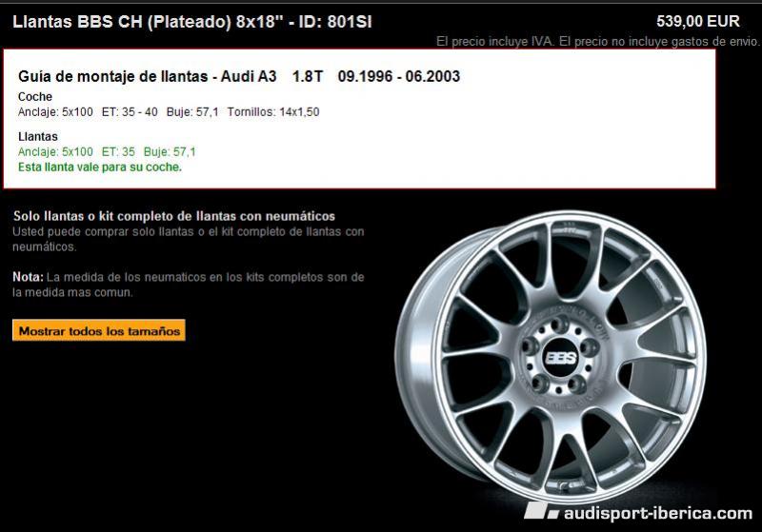The image size is (762, 532).
Task: Select 'Solo llantas o kit completo' heading
Action: pos(174,216)
